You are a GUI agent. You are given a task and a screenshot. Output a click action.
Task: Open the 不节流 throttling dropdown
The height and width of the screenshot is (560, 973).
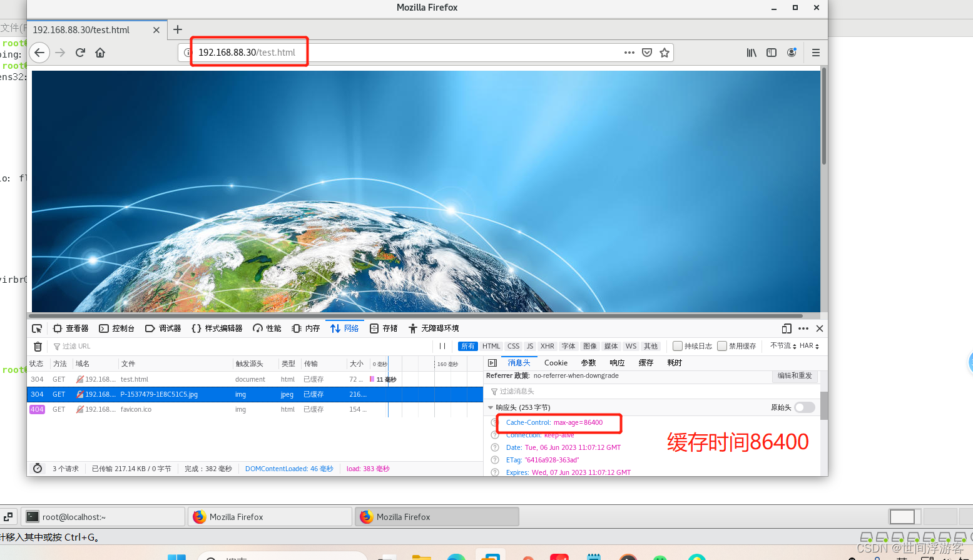(783, 346)
